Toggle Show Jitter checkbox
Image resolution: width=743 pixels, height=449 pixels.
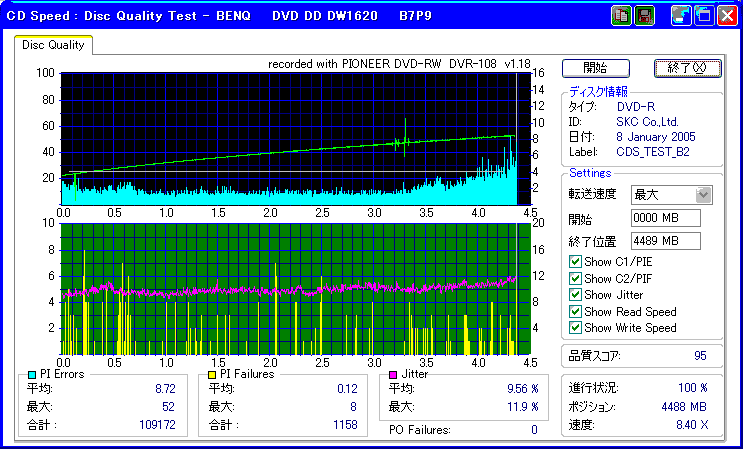[x=575, y=295]
